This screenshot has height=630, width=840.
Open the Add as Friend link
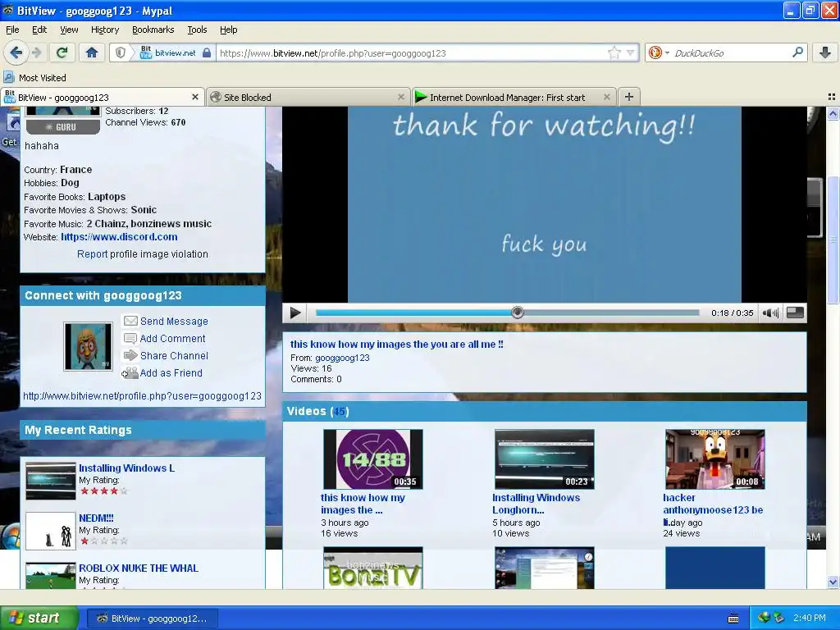pos(171,372)
